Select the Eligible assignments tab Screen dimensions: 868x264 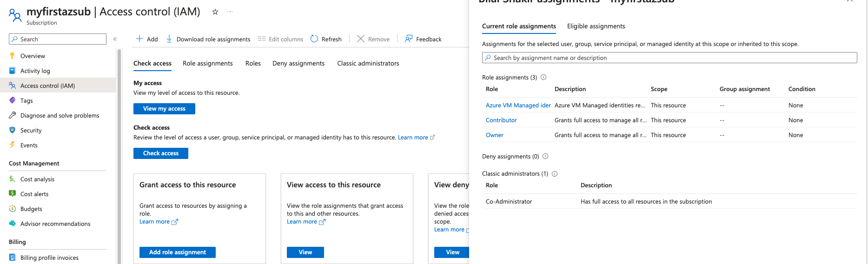coord(596,26)
